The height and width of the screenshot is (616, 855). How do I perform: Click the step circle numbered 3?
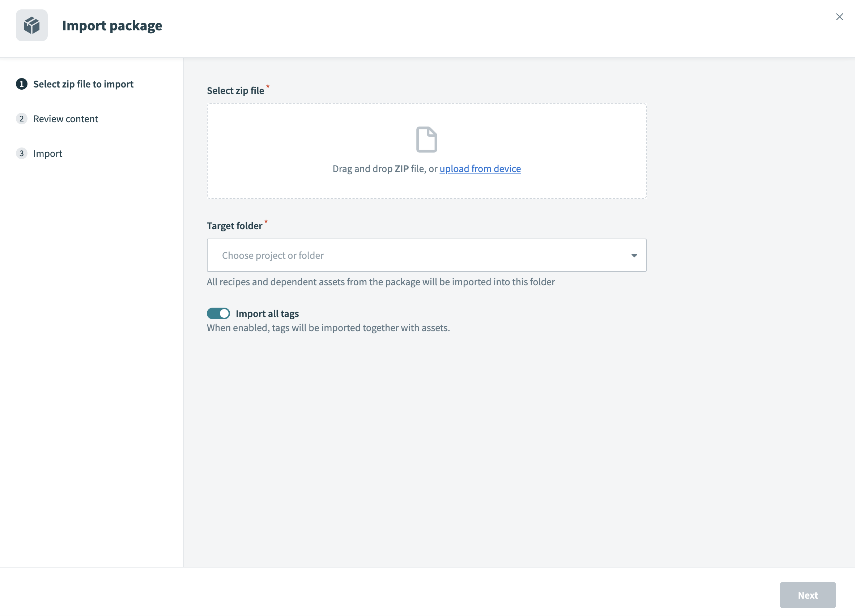[x=21, y=153]
